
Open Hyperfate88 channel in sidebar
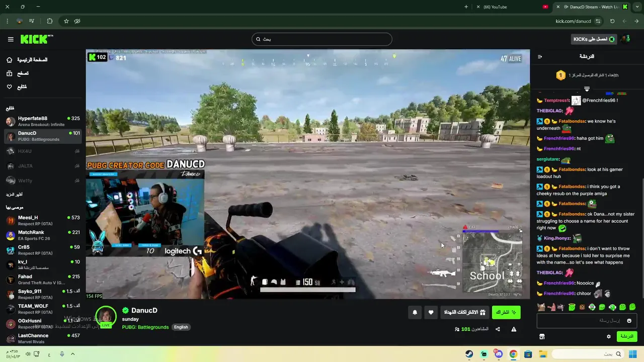coord(43,121)
